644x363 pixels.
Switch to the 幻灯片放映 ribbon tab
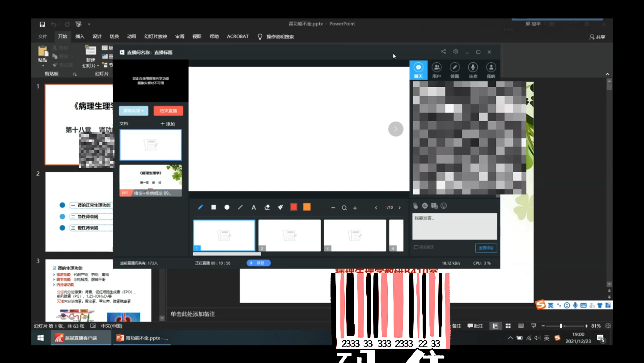click(x=156, y=37)
